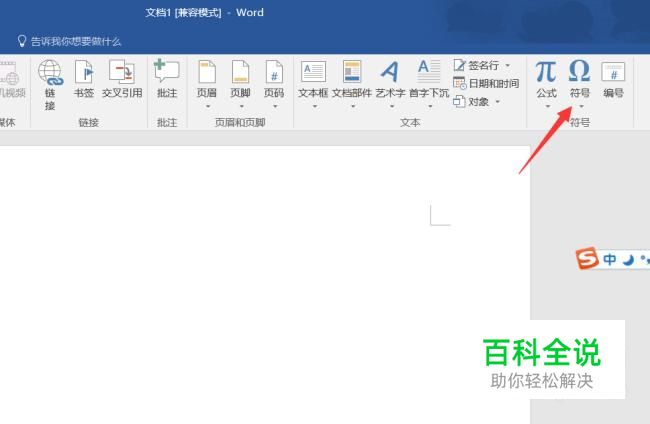The image size is (650, 424).
Task: Expand the Symbol (符号) dropdown arrow
Action: pos(582,107)
